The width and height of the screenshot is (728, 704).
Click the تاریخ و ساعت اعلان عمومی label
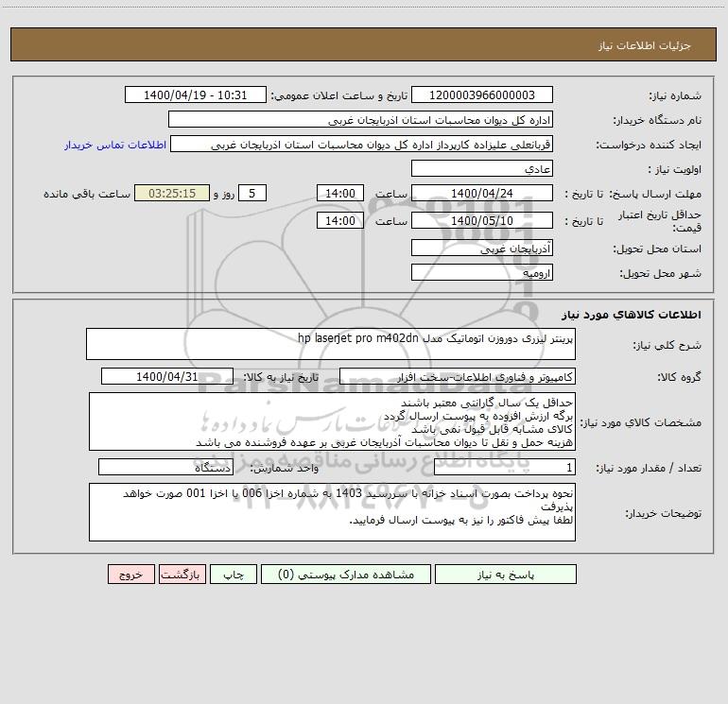click(338, 95)
